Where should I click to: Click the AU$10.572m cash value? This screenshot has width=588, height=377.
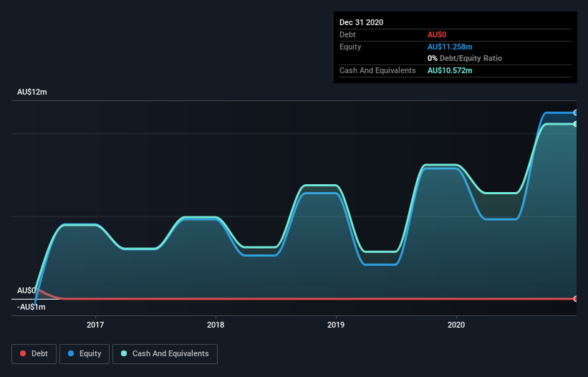(x=450, y=70)
